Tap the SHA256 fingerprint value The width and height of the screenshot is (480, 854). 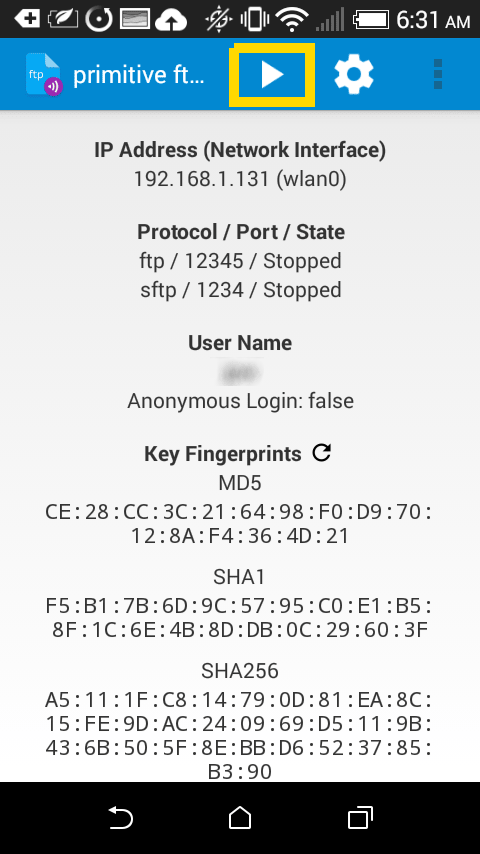[240, 735]
